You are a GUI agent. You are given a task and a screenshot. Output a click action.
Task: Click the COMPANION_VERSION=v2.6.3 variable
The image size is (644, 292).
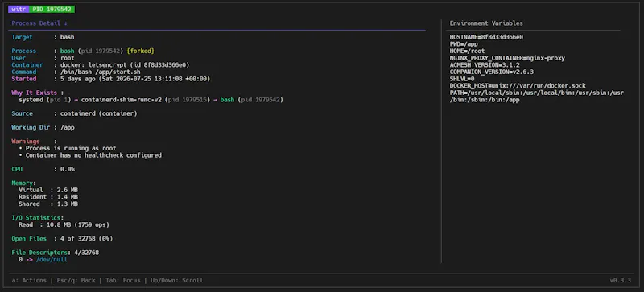(492, 72)
